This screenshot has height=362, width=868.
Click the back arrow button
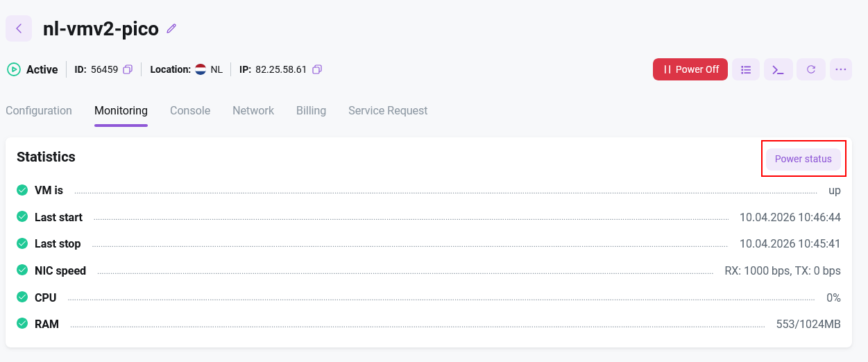click(x=19, y=28)
